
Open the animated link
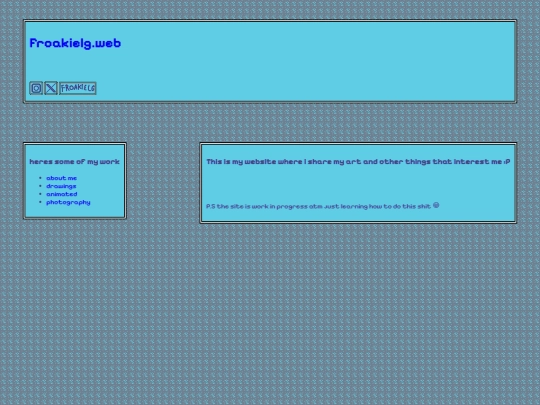tap(62, 194)
